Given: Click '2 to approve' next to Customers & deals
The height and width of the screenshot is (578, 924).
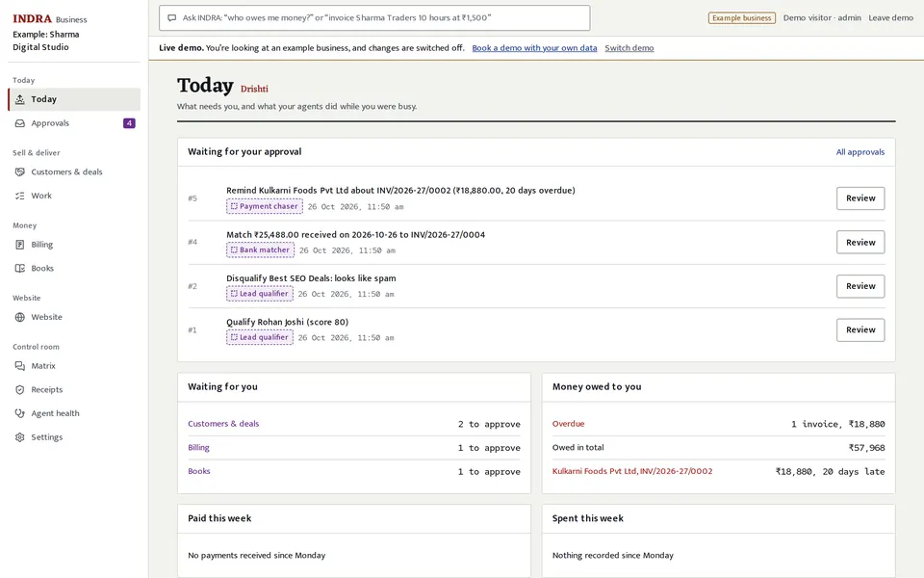Looking at the screenshot, I should (x=489, y=424).
